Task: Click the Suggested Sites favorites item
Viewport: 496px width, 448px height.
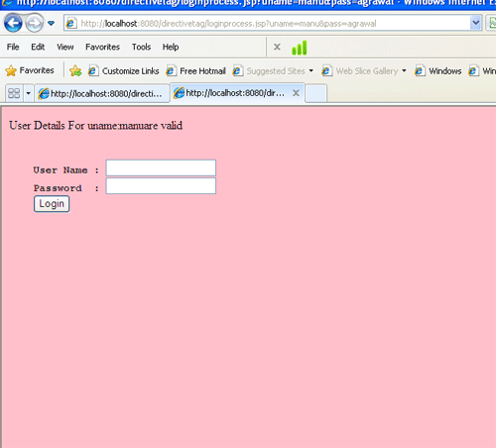Action: [268, 71]
